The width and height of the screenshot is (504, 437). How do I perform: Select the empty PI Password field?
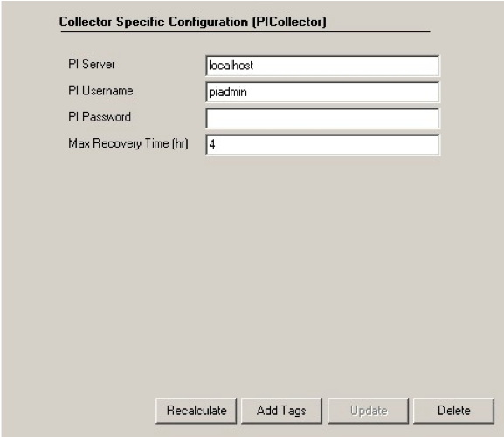tap(322, 119)
